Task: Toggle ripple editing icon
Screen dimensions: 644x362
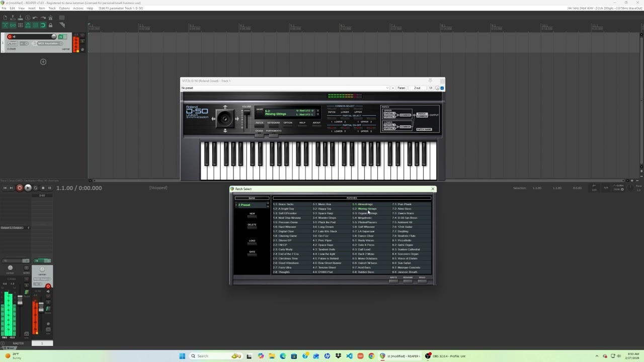Action: point(21,25)
